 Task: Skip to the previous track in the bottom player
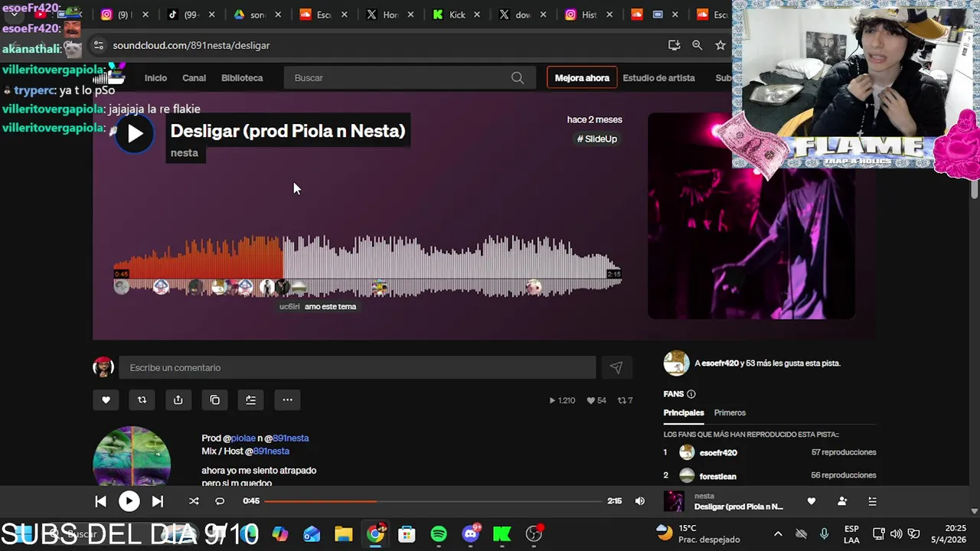[100, 501]
